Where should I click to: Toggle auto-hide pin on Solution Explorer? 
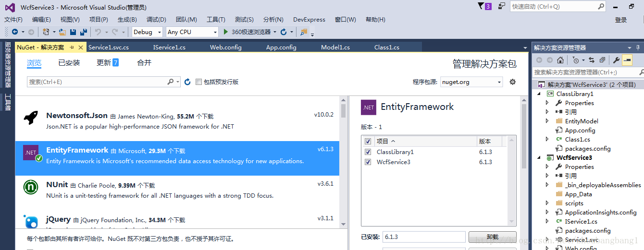(x=638, y=48)
